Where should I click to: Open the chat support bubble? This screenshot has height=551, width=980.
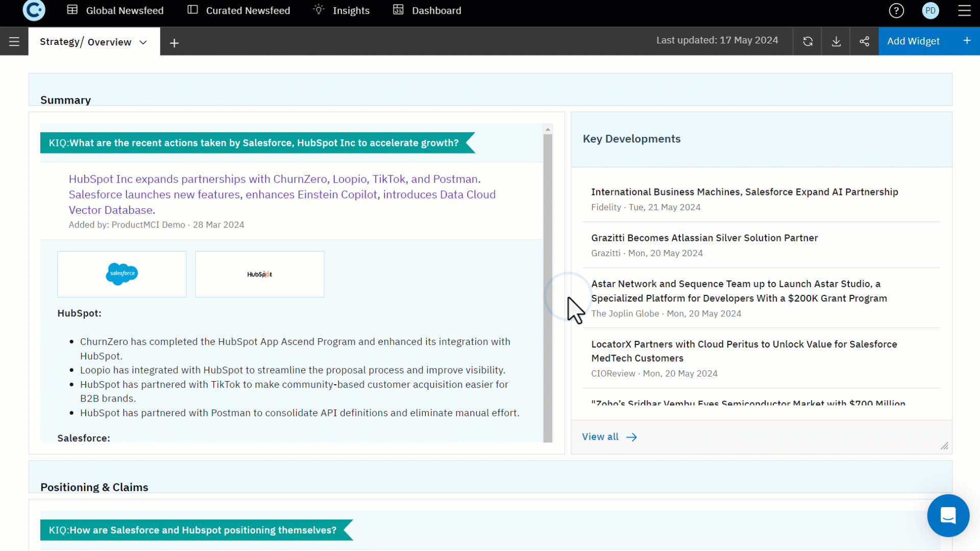[948, 515]
